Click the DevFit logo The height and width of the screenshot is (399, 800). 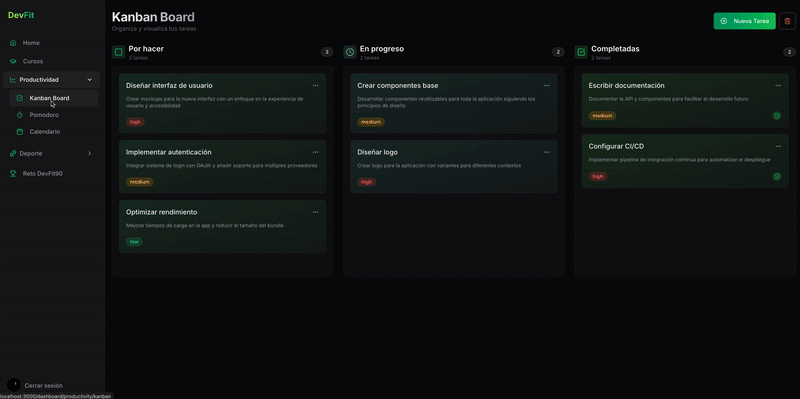[x=21, y=15]
